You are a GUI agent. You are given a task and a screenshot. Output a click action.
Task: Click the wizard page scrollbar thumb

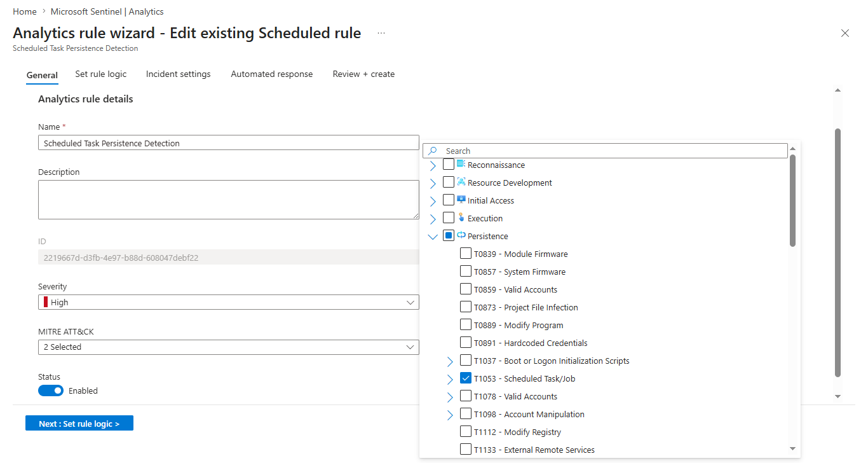[x=837, y=252]
